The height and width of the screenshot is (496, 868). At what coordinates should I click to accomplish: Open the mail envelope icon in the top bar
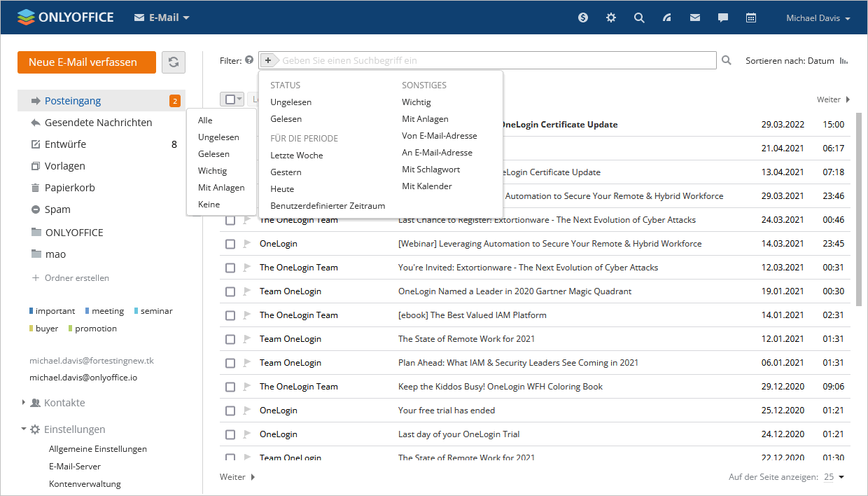(695, 18)
